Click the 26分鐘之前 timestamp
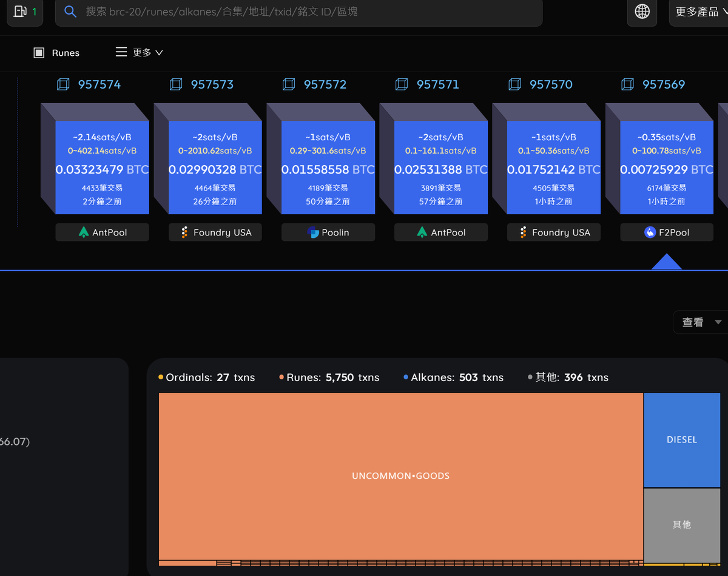This screenshot has width=728, height=576. [x=215, y=202]
